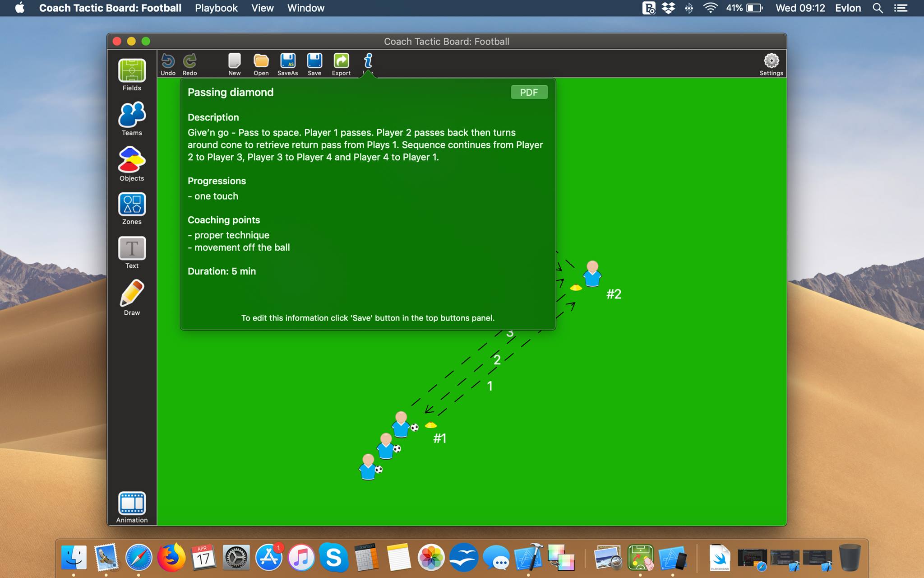Launch Safari from the Dock

coord(139,557)
